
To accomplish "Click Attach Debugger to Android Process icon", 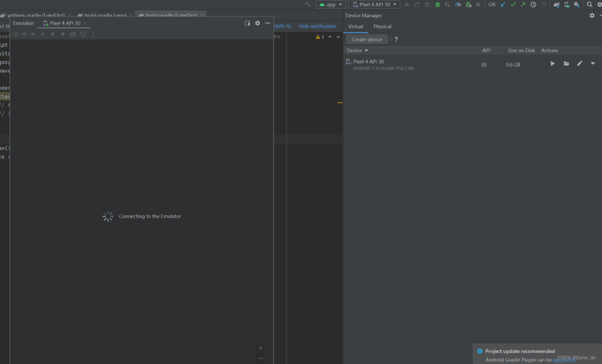I will 468,5.
